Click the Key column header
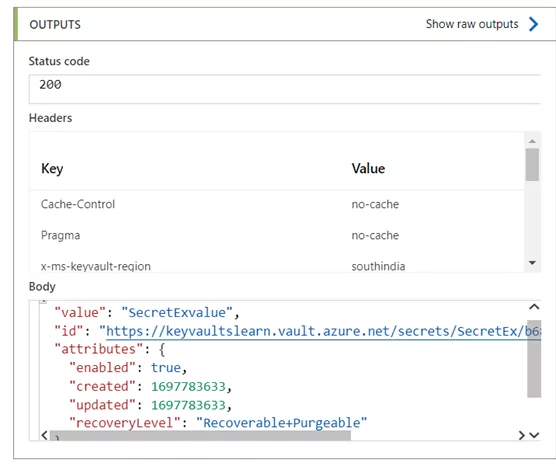Image resolution: width=556 pixels, height=466 pixels. [52, 168]
